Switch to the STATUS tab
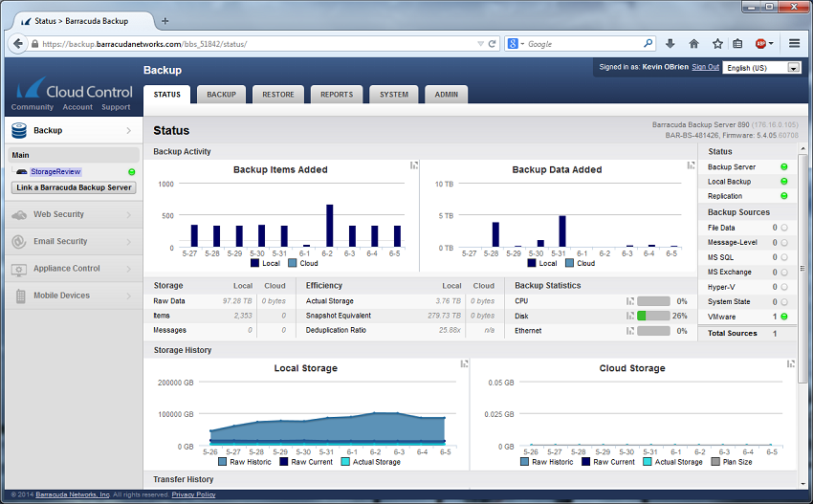This screenshot has width=813, height=504. point(167,95)
